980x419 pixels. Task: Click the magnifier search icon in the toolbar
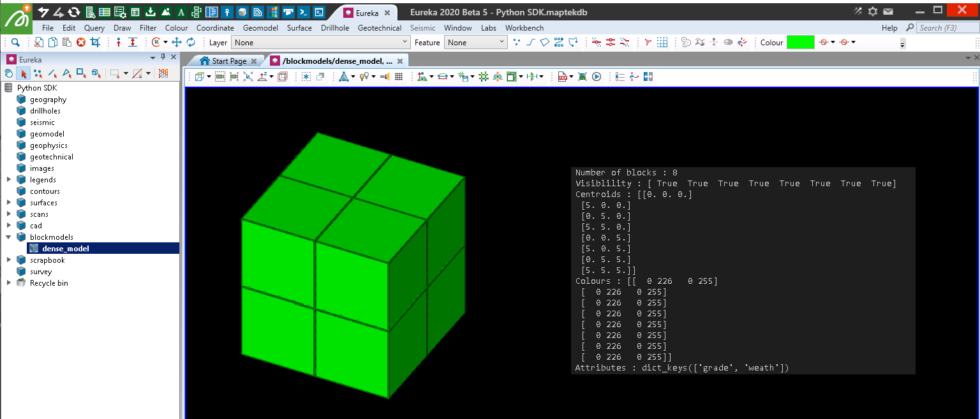pos(15,42)
